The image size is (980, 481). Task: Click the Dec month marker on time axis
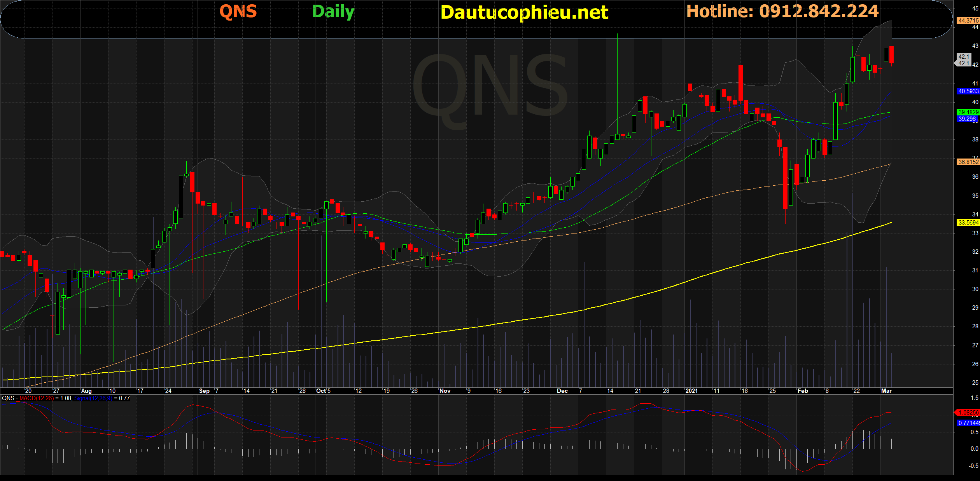click(562, 391)
